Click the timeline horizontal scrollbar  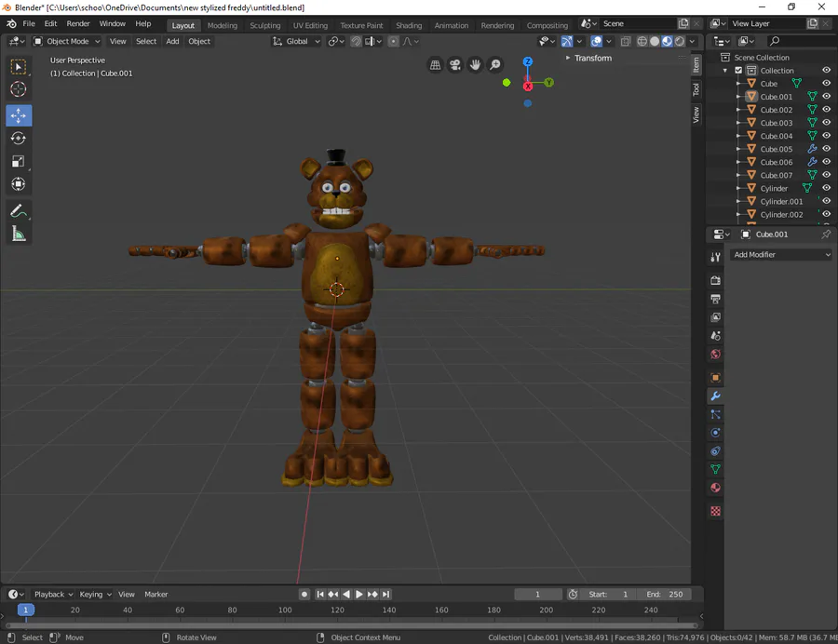352,625
